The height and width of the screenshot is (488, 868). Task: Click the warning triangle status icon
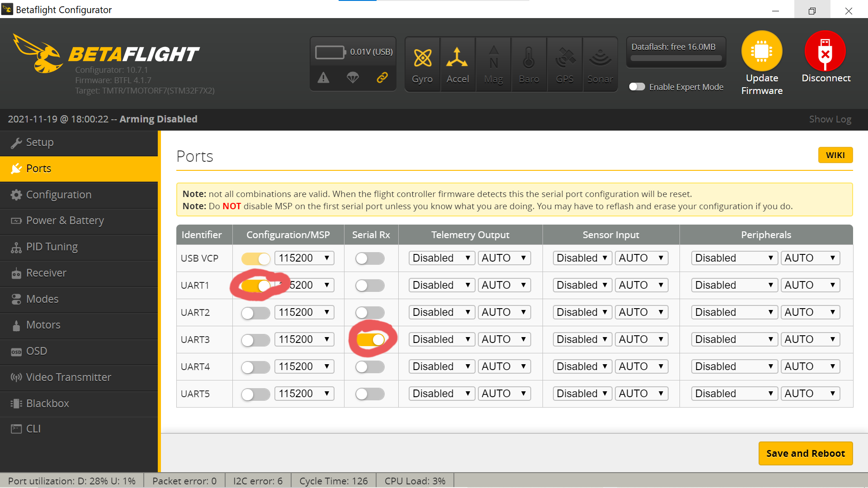tap(323, 78)
